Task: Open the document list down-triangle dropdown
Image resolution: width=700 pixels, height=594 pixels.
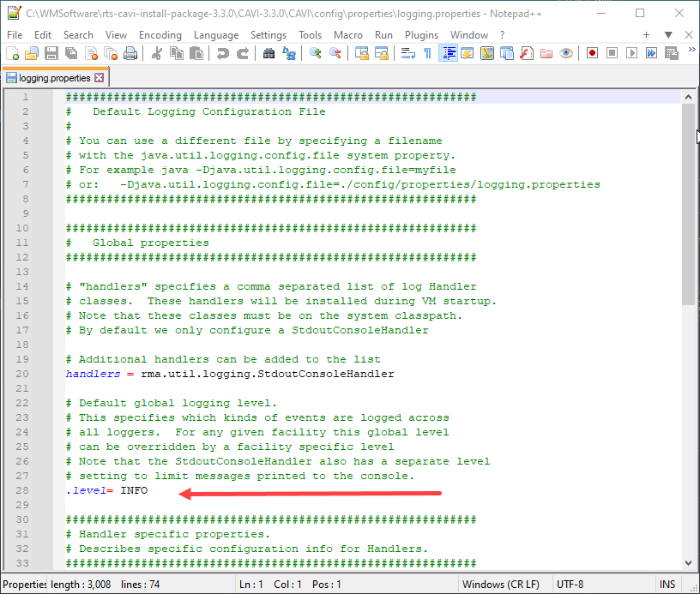Action: click(668, 35)
